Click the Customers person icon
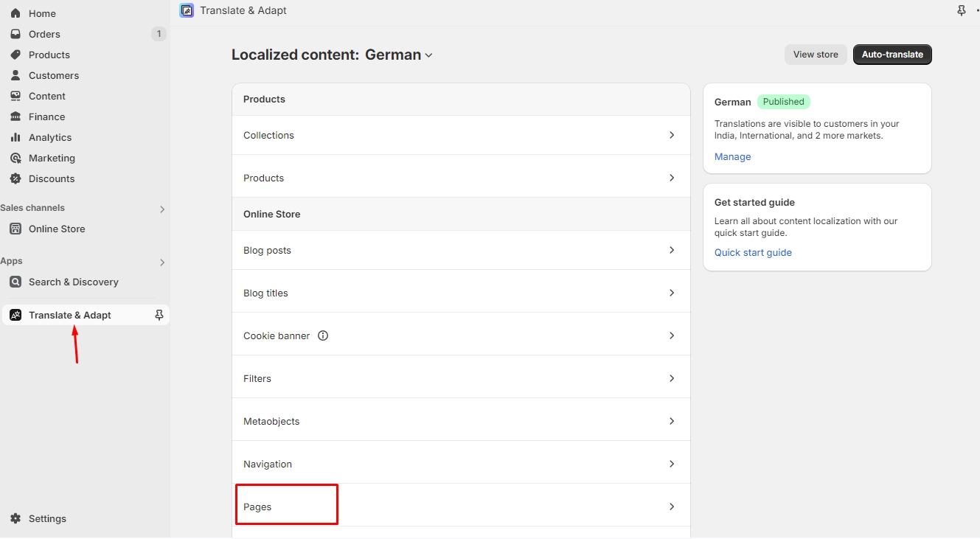Image resolution: width=980 pixels, height=539 pixels. (15, 75)
